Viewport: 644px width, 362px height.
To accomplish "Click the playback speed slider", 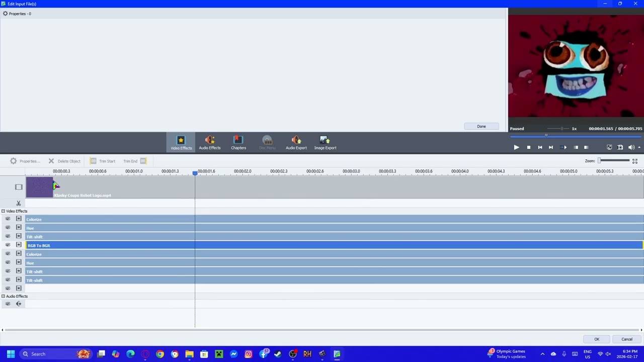I will pyautogui.click(x=558, y=129).
